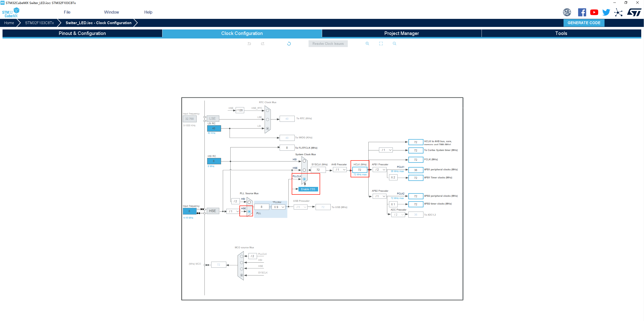Click the GENERATE CODE button
Image resolution: width=644 pixels, height=321 pixels.
pos(584,23)
